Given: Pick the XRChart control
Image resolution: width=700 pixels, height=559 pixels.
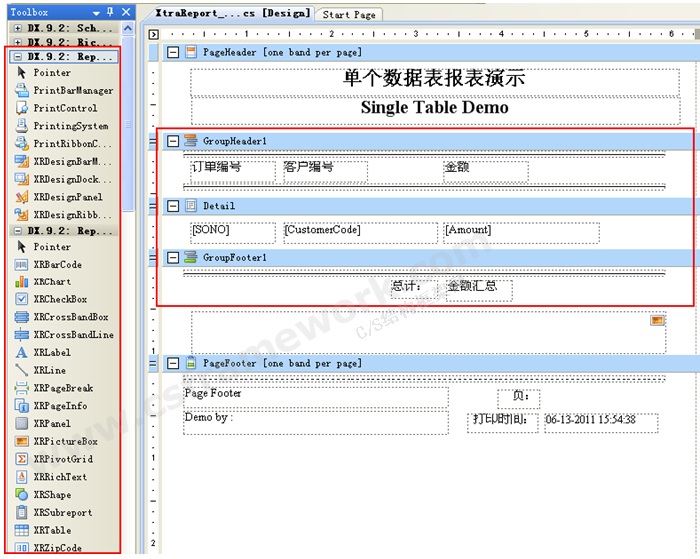Looking at the screenshot, I should click(x=52, y=282).
